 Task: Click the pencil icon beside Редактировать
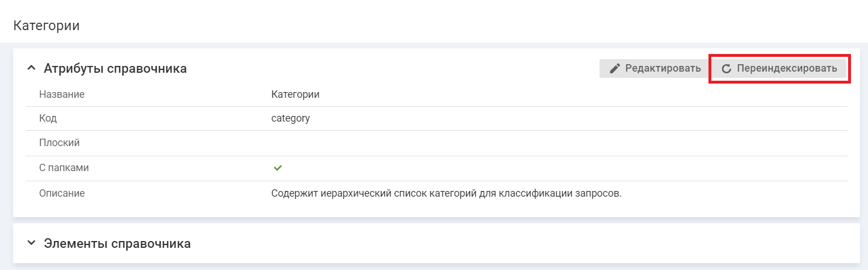pos(615,69)
